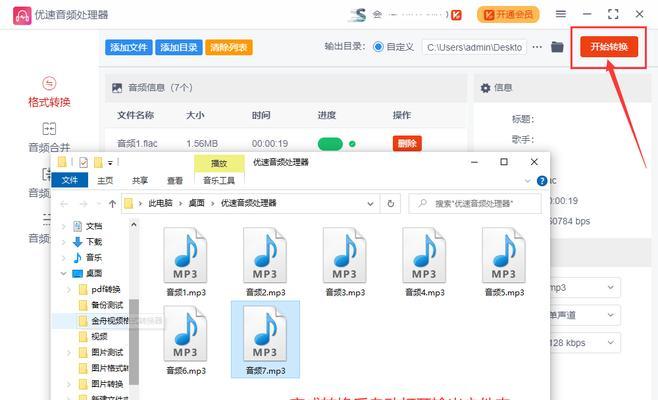Switch to the 主页 ribbon tab
Image resolution: width=658 pixels, height=400 pixels.
[105, 180]
